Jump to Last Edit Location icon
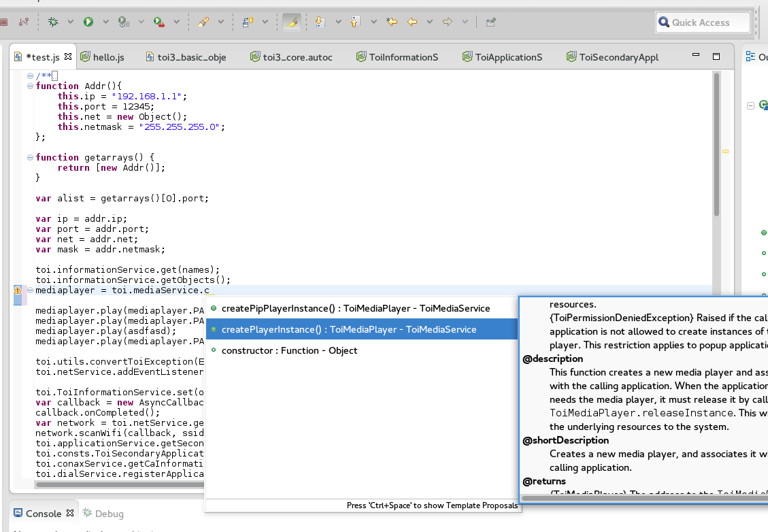 click(392, 22)
